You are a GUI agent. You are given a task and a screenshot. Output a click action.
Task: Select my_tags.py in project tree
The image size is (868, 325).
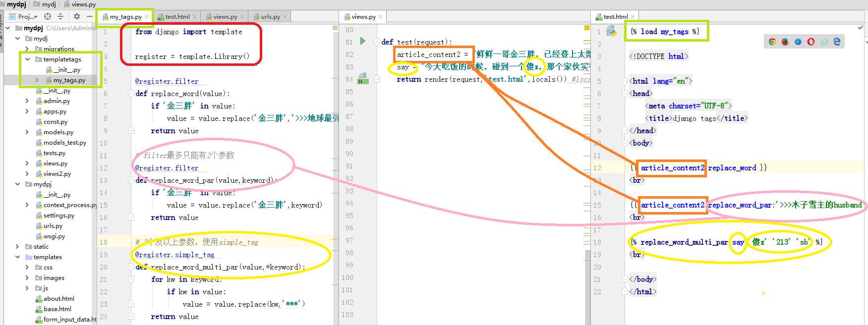tap(65, 80)
